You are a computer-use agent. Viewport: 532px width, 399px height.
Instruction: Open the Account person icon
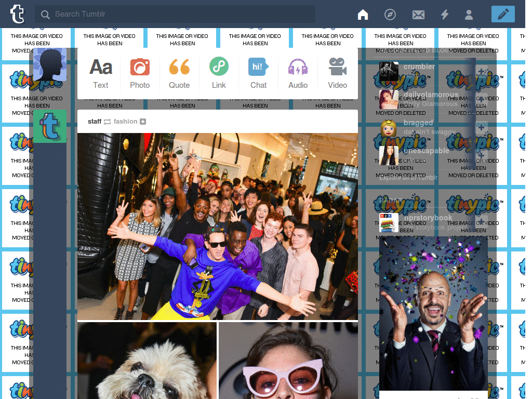tap(469, 15)
